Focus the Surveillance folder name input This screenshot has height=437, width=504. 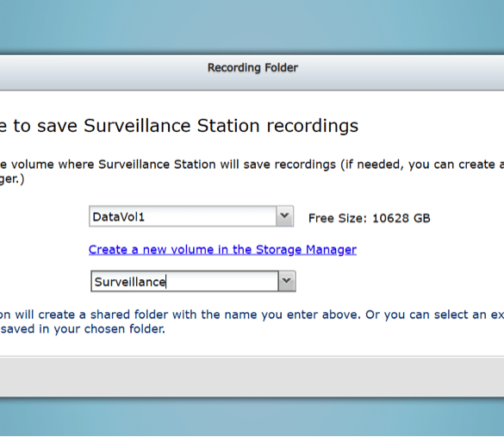pyautogui.click(x=185, y=281)
